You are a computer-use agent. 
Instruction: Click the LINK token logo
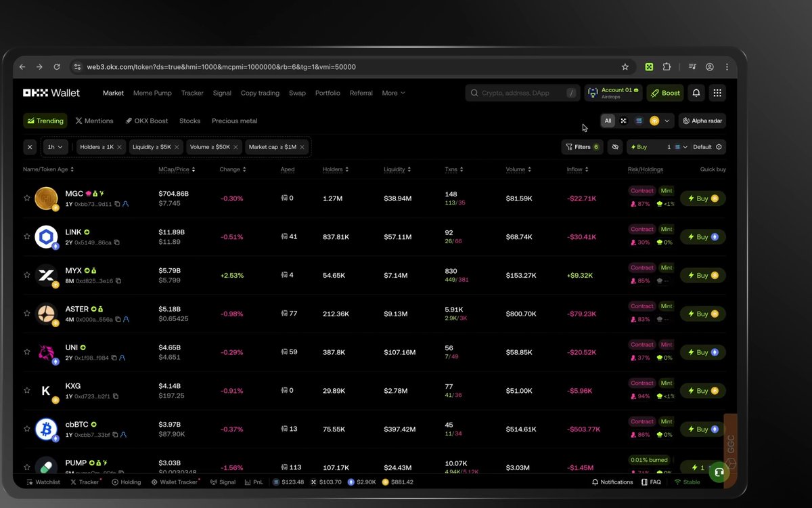coord(46,236)
